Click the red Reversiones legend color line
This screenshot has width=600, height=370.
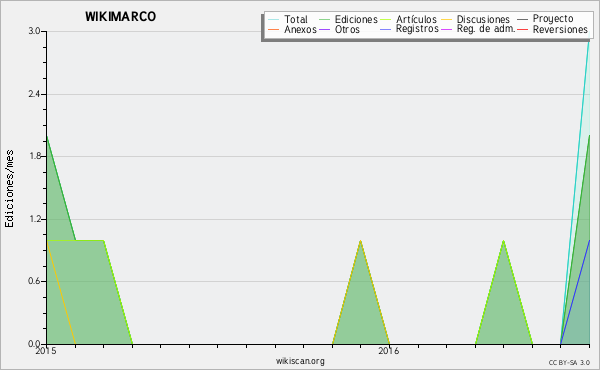coord(522,29)
